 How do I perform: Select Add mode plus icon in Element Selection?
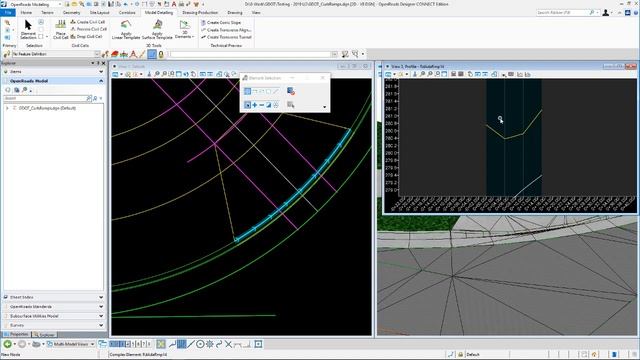(254, 105)
